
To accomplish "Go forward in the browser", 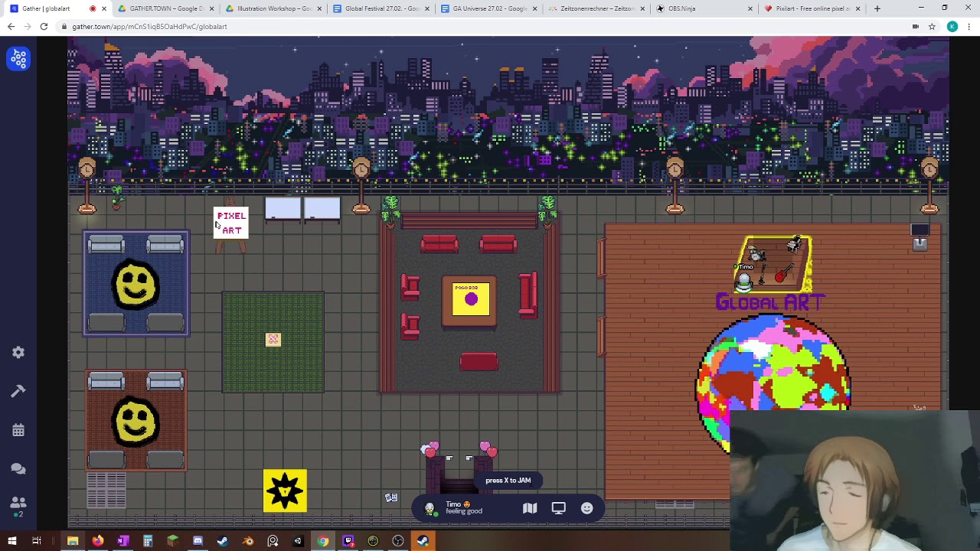I will tap(28, 27).
